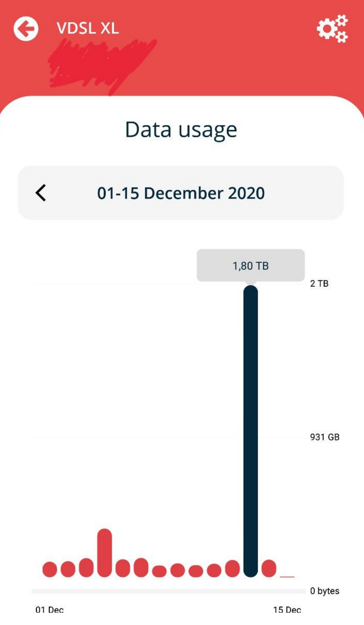The height and width of the screenshot is (625, 364).
Task: Select the red bar right of the dark bar
Action: pos(269,568)
